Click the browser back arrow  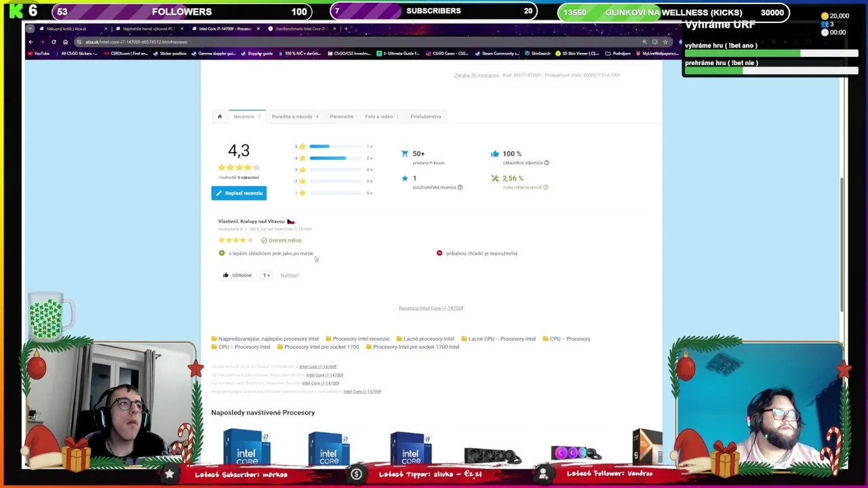(x=31, y=42)
